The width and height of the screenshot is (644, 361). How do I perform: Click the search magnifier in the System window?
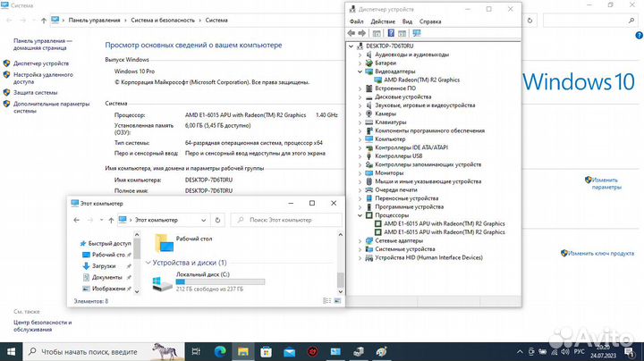coord(631,20)
